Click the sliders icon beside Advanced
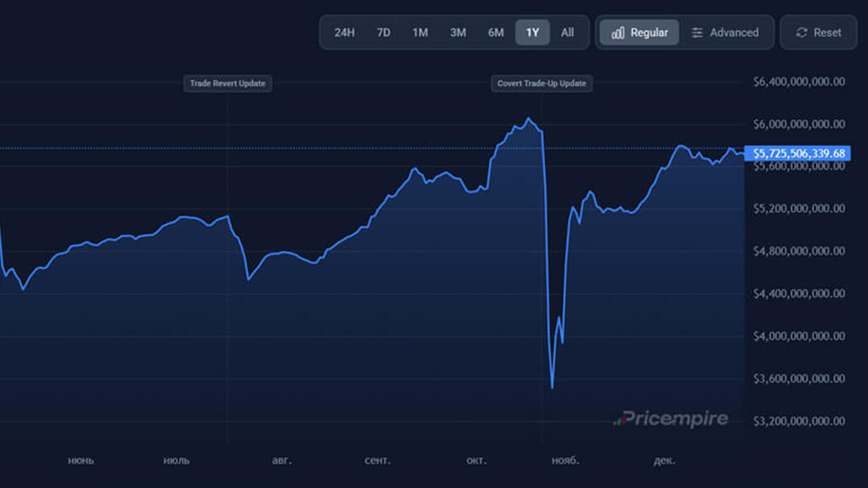Screen dimensions: 868x488 (x=697, y=33)
